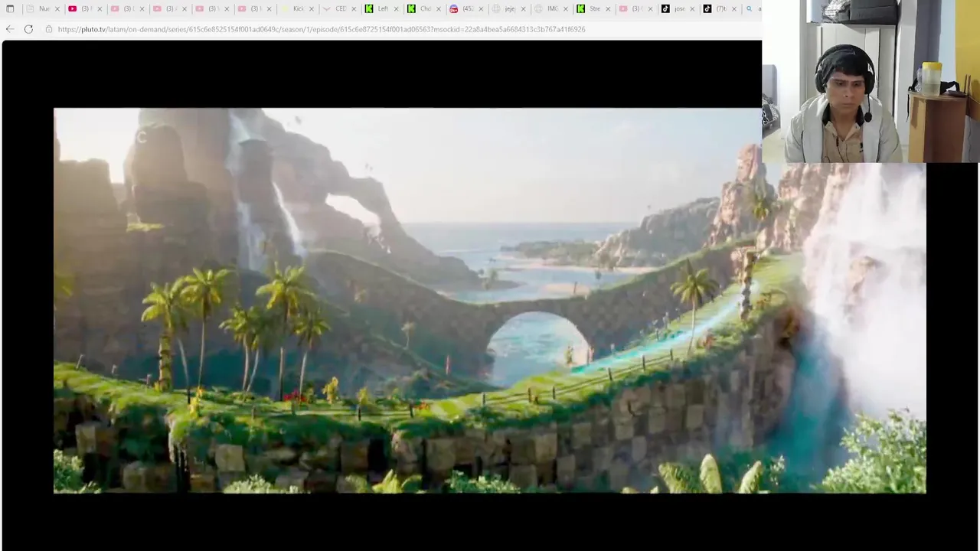The image size is (980, 551).
Task: Switch to the CED tab
Action: (x=340, y=8)
